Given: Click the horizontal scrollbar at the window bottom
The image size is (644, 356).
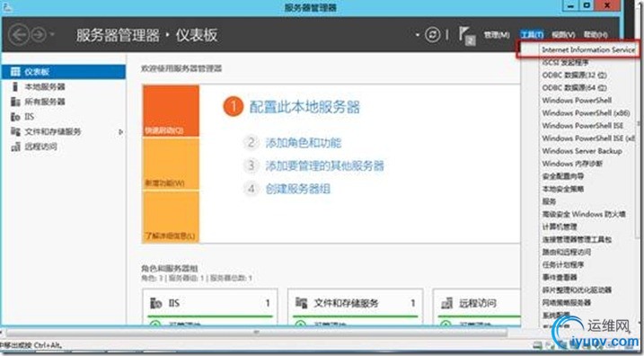Looking at the screenshot, I should click(x=256, y=332).
